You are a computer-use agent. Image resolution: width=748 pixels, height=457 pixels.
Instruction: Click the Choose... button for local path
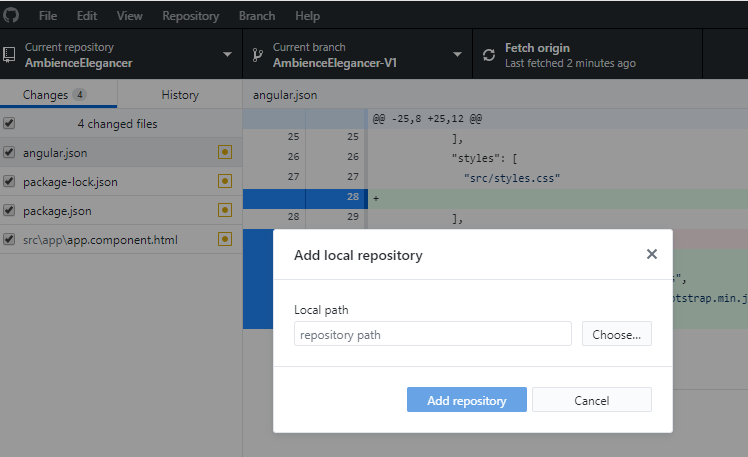[616, 334]
